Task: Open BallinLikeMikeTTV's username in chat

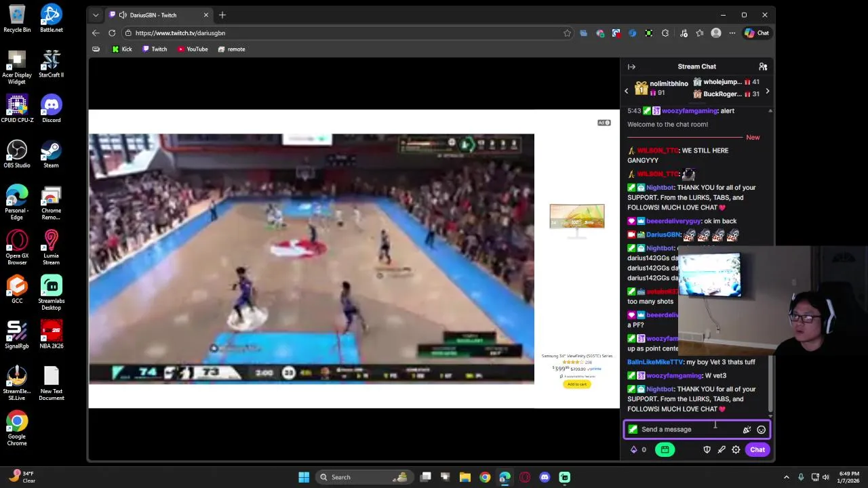Action: 655,362
